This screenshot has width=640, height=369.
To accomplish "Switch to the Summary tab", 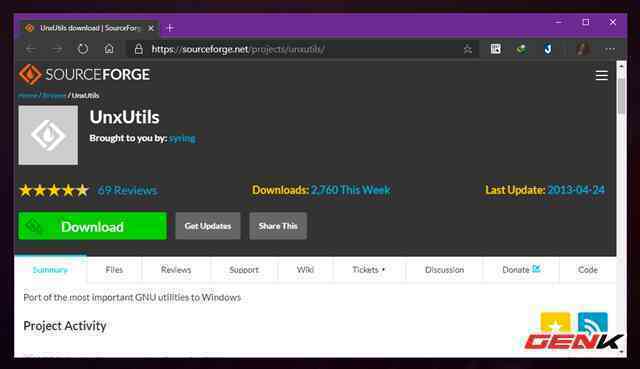I will (50, 270).
